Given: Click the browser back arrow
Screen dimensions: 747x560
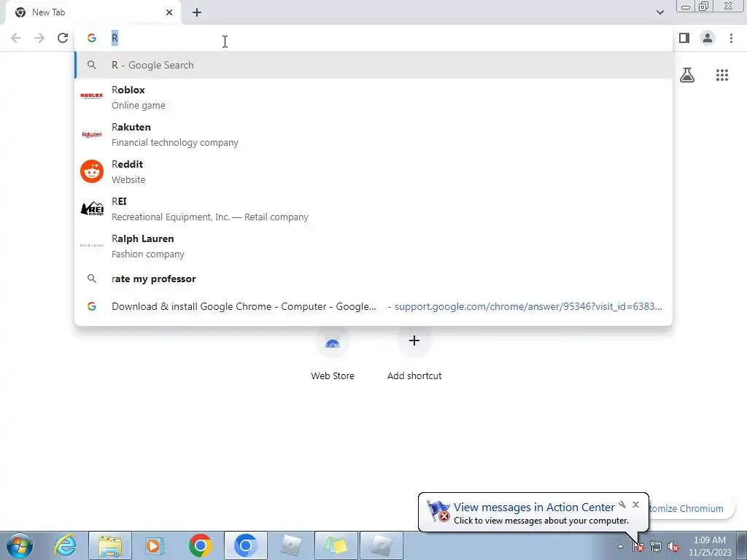Looking at the screenshot, I should click(x=16, y=38).
